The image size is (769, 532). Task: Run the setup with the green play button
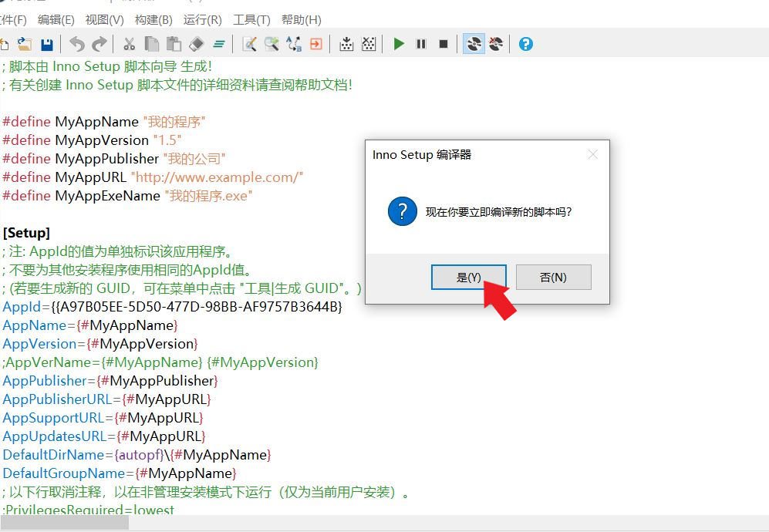point(399,44)
